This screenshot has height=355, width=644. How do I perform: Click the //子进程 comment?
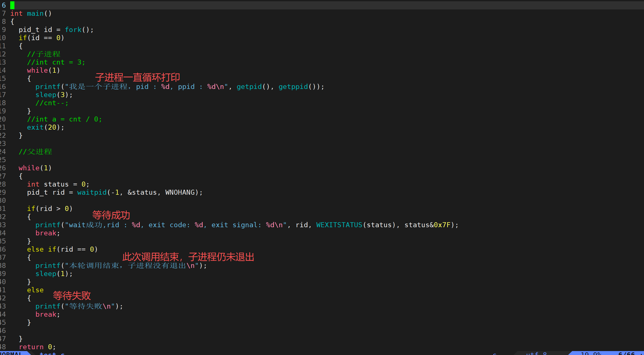[44, 54]
